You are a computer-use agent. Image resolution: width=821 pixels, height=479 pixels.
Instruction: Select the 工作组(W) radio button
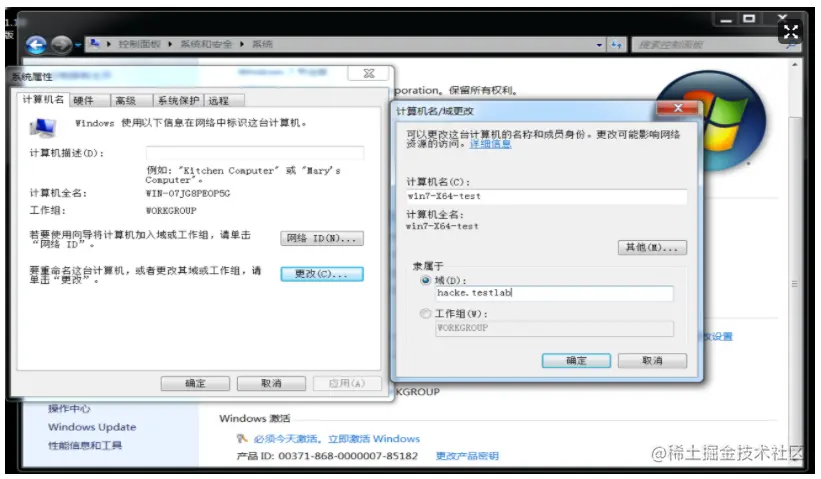pos(426,314)
